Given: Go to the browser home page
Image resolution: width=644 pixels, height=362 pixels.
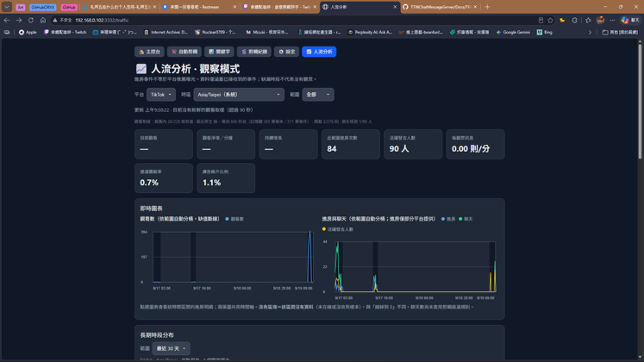Looking at the screenshot, I should 43,20.
